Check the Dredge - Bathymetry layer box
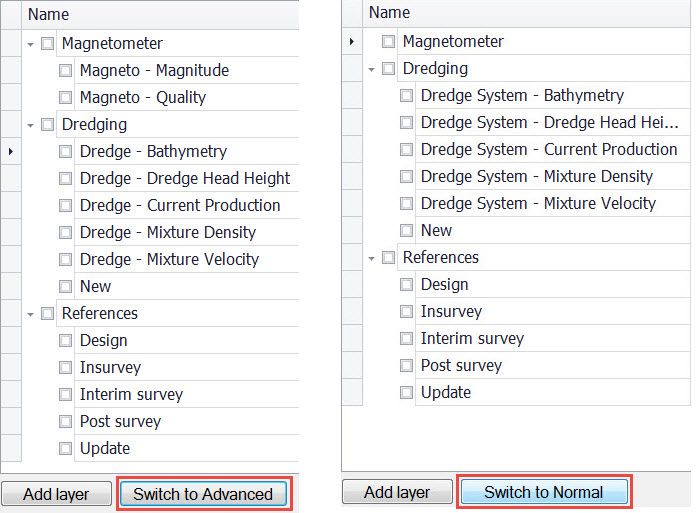The height and width of the screenshot is (513, 699). (66, 152)
